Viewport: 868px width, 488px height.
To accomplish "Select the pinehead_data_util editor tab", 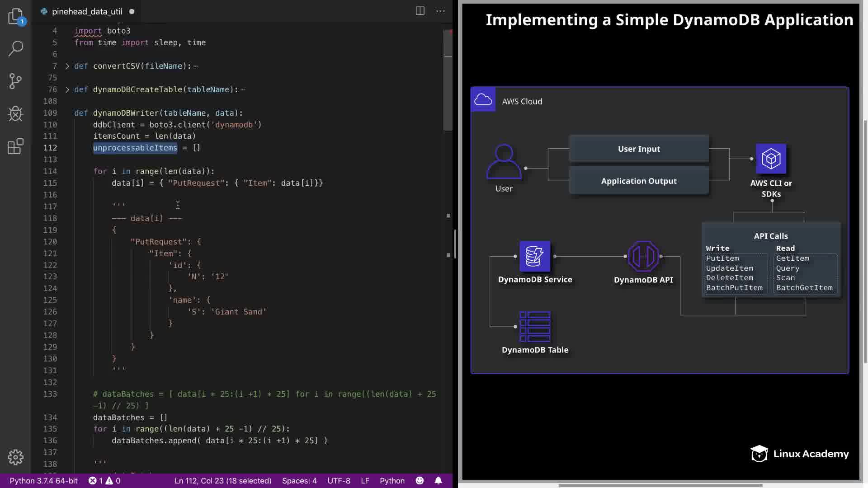I will click(x=87, y=12).
